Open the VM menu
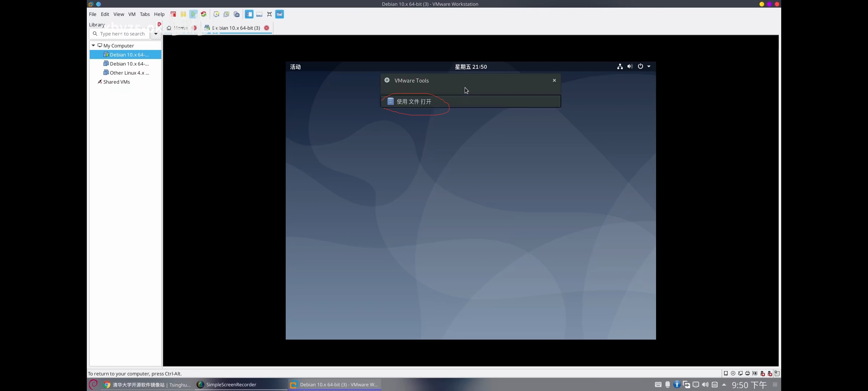 point(132,14)
